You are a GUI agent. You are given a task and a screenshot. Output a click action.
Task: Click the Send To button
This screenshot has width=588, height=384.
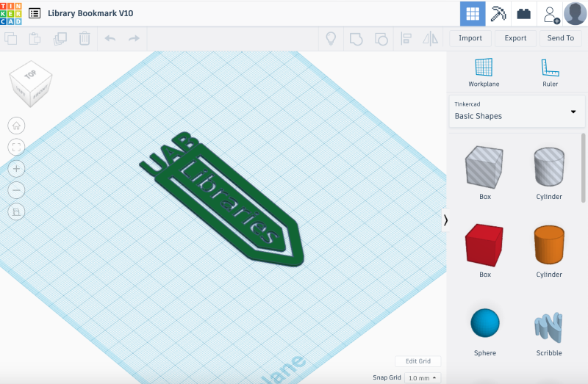tap(561, 38)
